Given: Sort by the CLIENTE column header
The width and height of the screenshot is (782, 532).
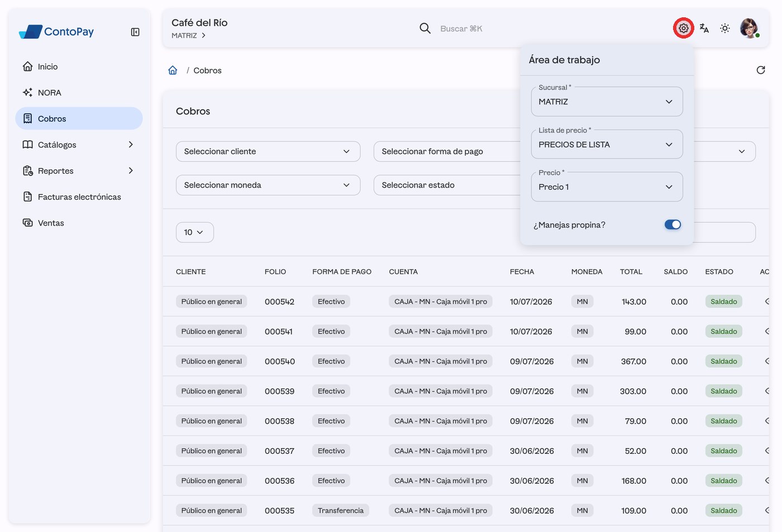Looking at the screenshot, I should pos(190,272).
